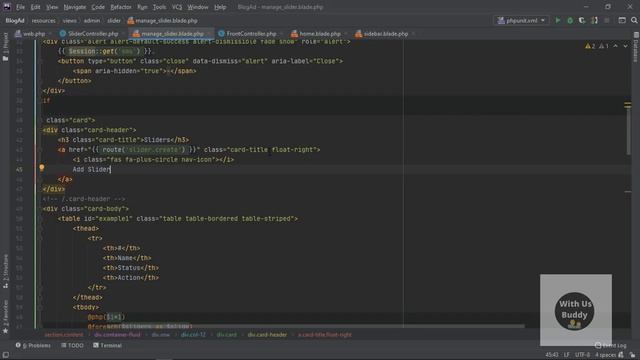Run with coverage icon
This screenshot has width=640, height=360.
pyautogui.click(x=582, y=20)
